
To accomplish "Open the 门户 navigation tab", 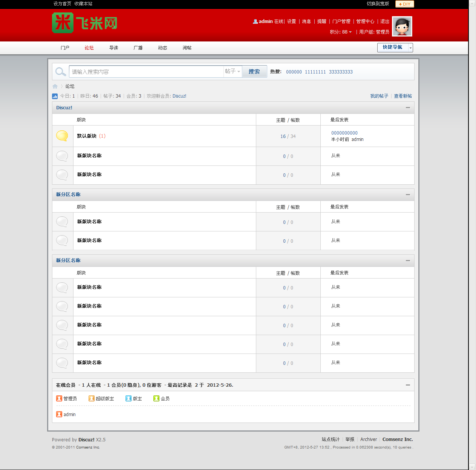I will click(65, 48).
